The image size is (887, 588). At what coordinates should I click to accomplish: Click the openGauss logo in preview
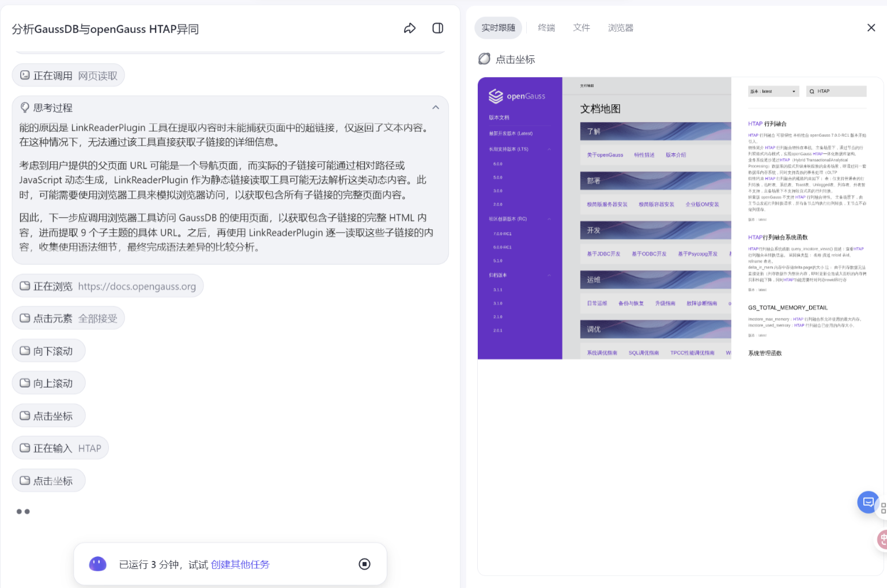tap(517, 96)
